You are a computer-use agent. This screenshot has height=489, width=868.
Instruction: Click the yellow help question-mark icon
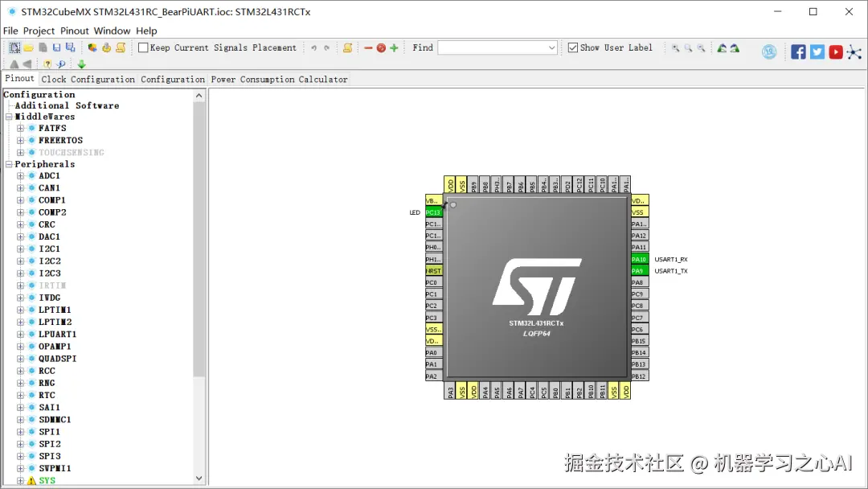[47, 64]
